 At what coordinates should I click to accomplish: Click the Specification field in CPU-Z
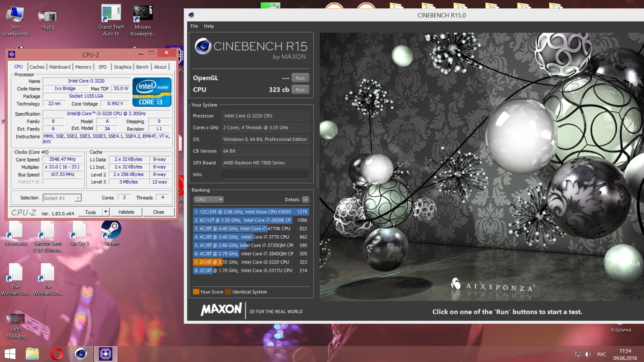coord(106,114)
